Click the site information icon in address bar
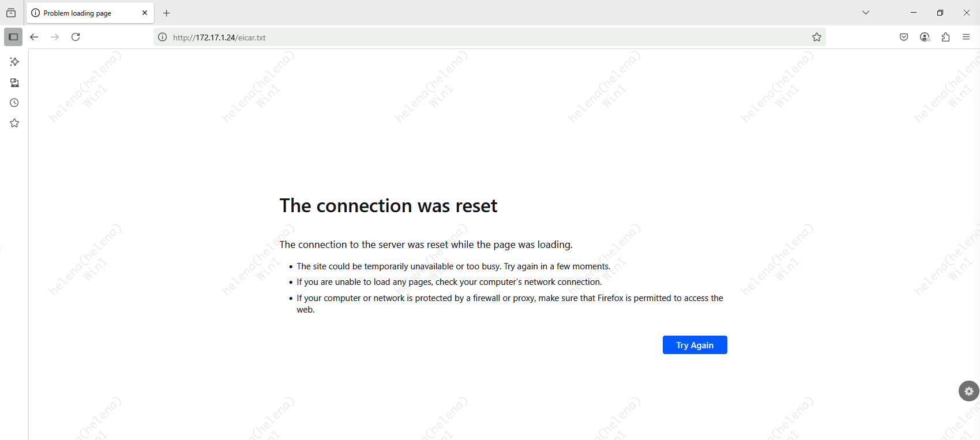The width and height of the screenshot is (980, 440). [x=163, y=37]
